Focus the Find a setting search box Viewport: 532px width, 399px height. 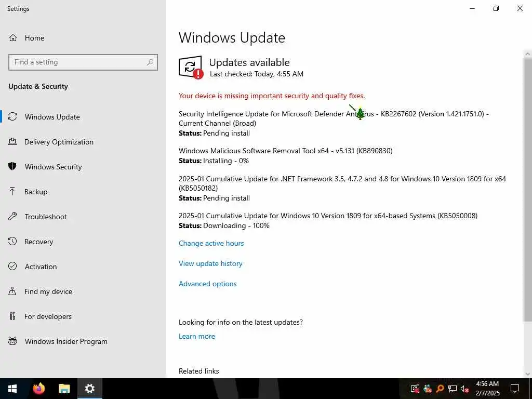coord(83,62)
